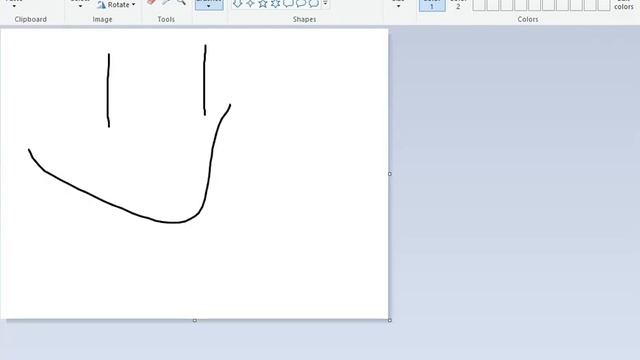This screenshot has width=640, height=360.
Task: Choose the oval callout shape
Action: (301, 3)
